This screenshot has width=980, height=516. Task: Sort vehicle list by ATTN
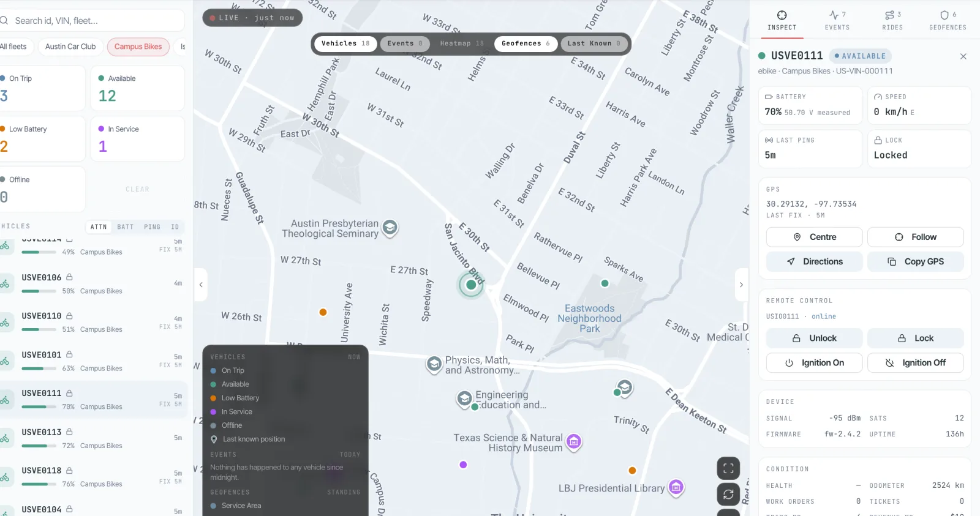pos(99,227)
